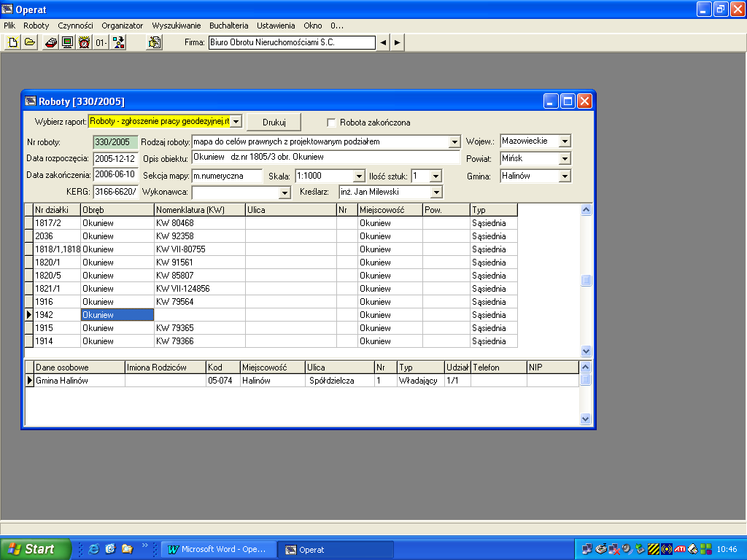Expand the Skala 1:1000 dropdown
The height and width of the screenshot is (560, 747).
point(358,176)
